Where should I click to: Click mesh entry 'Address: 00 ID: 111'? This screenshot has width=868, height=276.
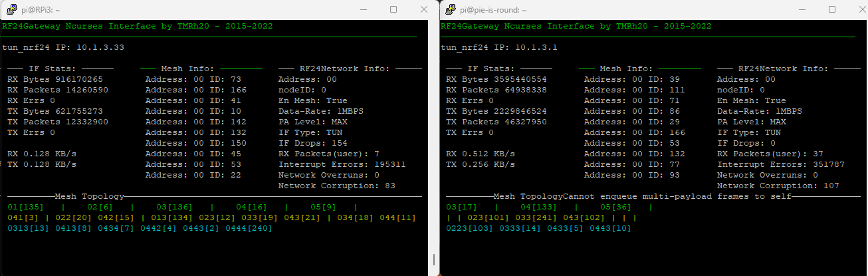pos(635,90)
